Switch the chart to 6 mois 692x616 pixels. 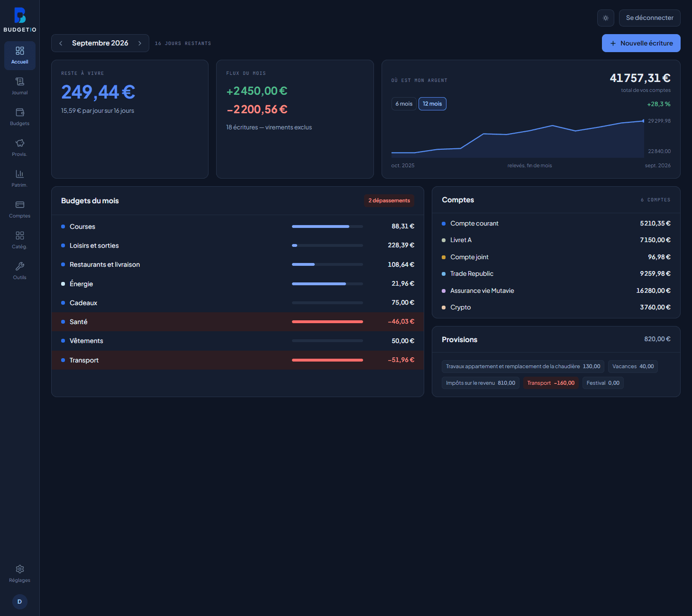(x=404, y=104)
